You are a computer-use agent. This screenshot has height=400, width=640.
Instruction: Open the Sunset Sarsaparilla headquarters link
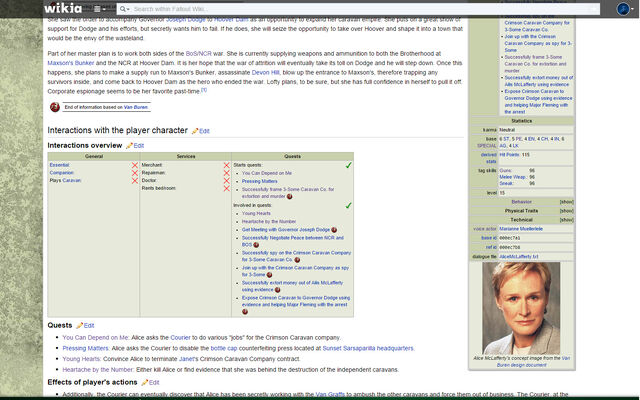click(x=368, y=348)
